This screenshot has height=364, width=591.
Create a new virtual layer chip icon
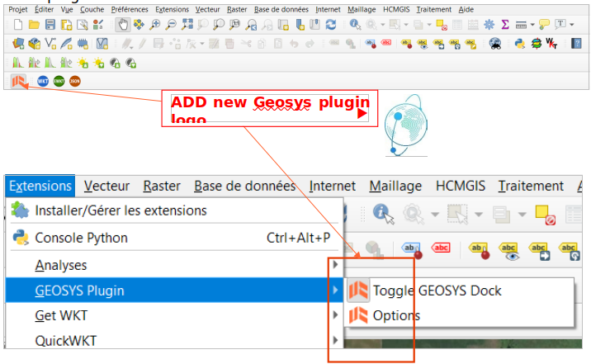tap(83, 44)
